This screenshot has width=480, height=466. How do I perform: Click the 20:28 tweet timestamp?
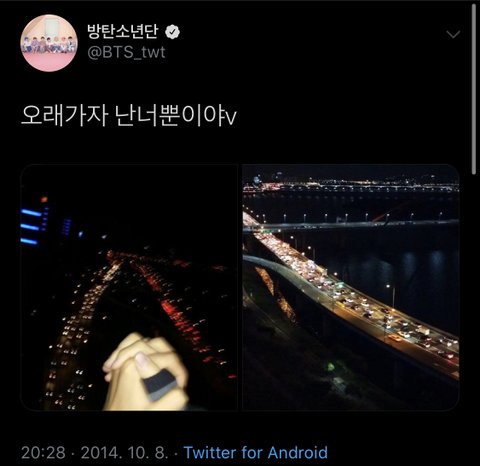(x=43, y=453)
